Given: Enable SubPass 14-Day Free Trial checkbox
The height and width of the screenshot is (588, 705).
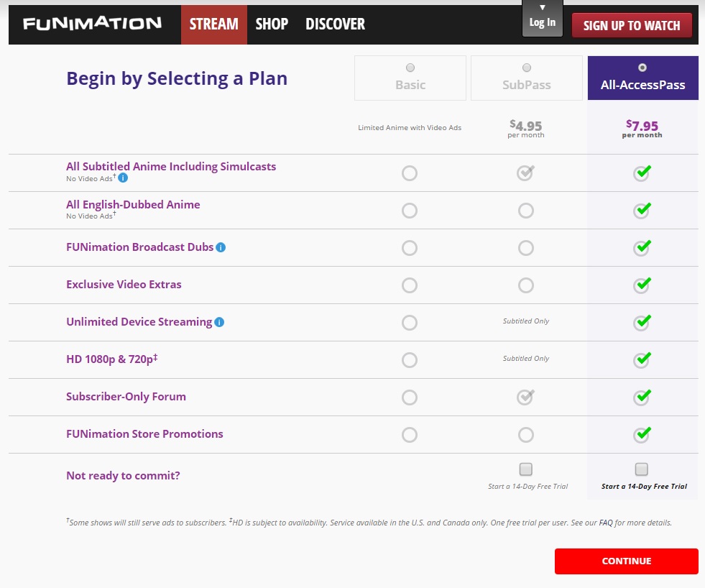Looking at the screenshot, I should (x=526, y=469).
